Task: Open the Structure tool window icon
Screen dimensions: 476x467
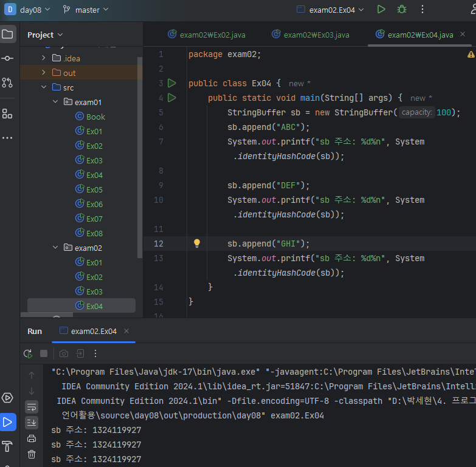Action: pyautogui.click(x=7, y=114)
